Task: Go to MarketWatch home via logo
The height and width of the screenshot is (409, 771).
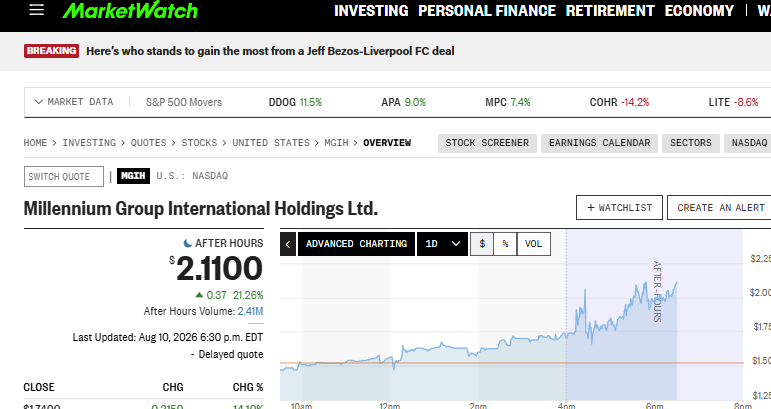Action: point(130,10)
